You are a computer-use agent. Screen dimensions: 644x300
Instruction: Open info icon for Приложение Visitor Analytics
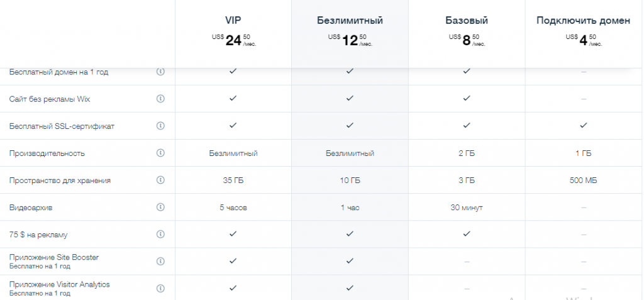[160, 288]
